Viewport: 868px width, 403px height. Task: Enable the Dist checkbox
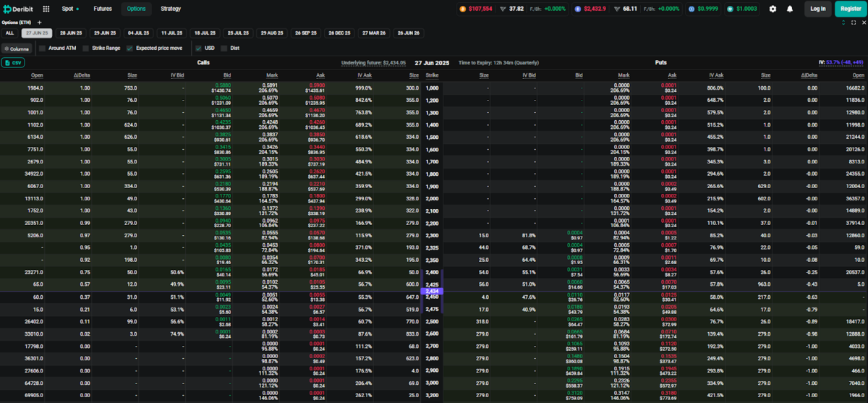224,48
